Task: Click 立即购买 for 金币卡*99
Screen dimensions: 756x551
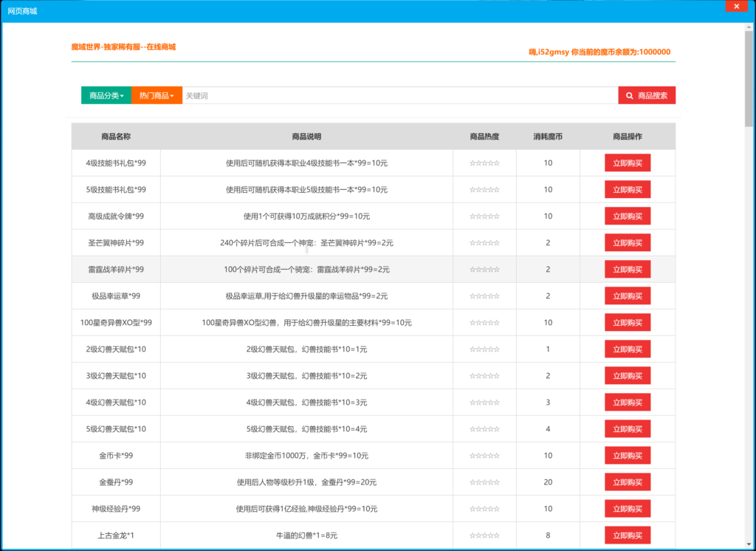Action: (x=628, y=455)
